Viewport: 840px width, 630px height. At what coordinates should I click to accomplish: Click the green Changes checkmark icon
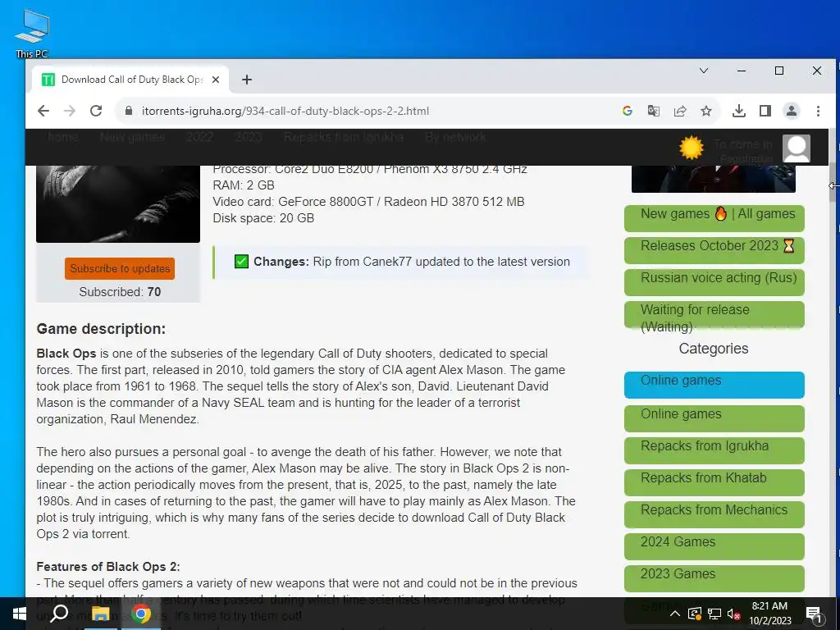242,262
